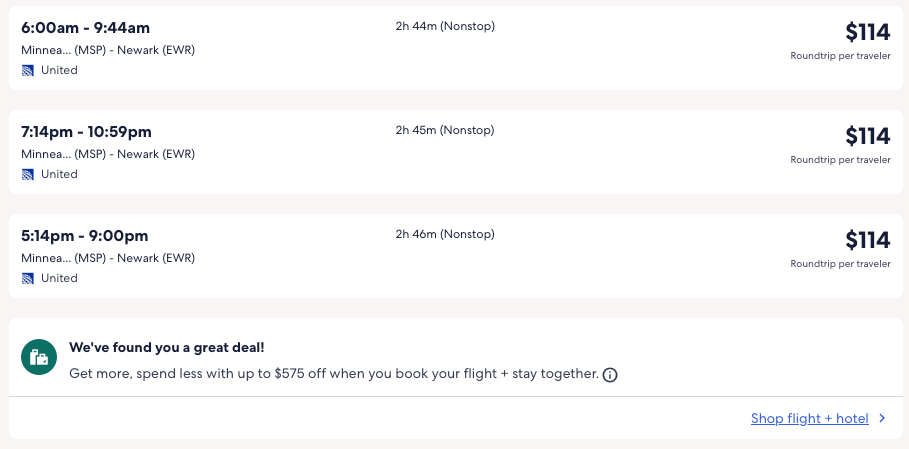Click $114 price on the 7:14pm flight

tap(867, 136)
